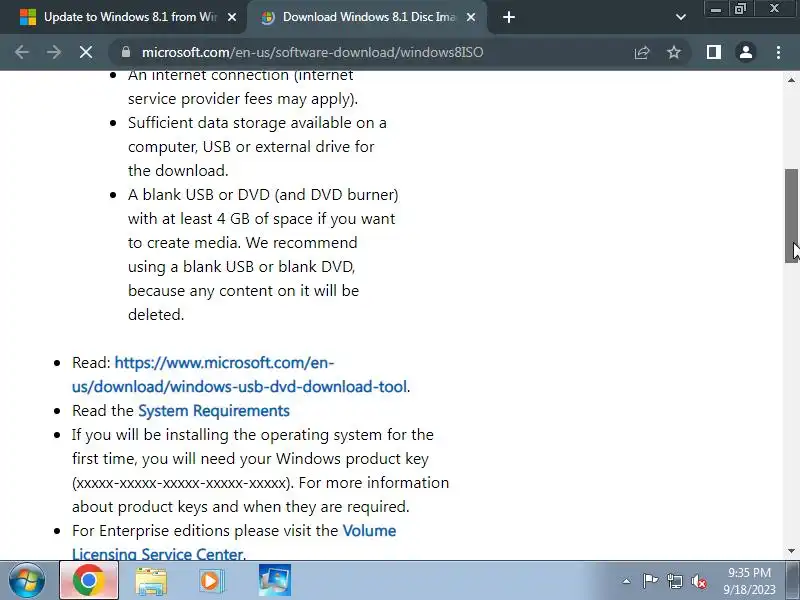
Task: Go back to previous page in Chrome
Action: click(21, 52)
